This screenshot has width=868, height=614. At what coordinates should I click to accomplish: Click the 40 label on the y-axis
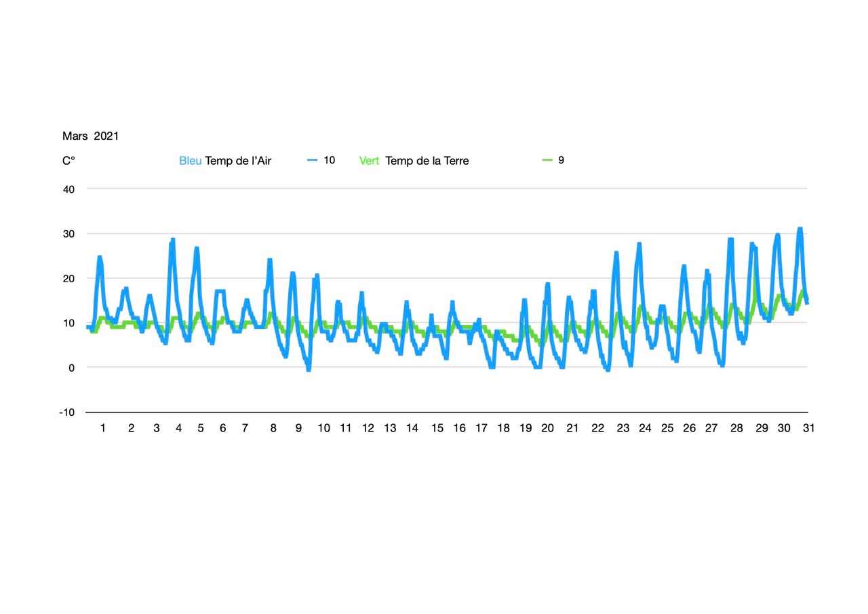(68, 189)
